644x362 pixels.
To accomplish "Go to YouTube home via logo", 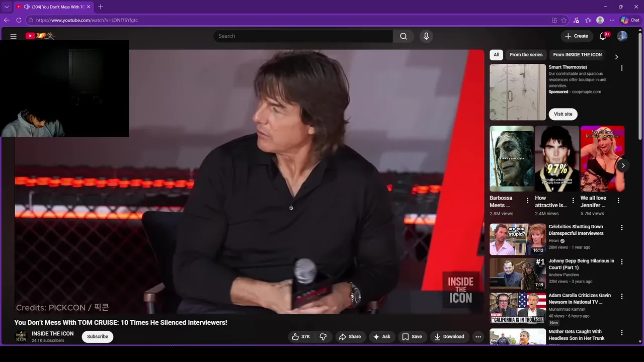I will (x=40, y=36).
